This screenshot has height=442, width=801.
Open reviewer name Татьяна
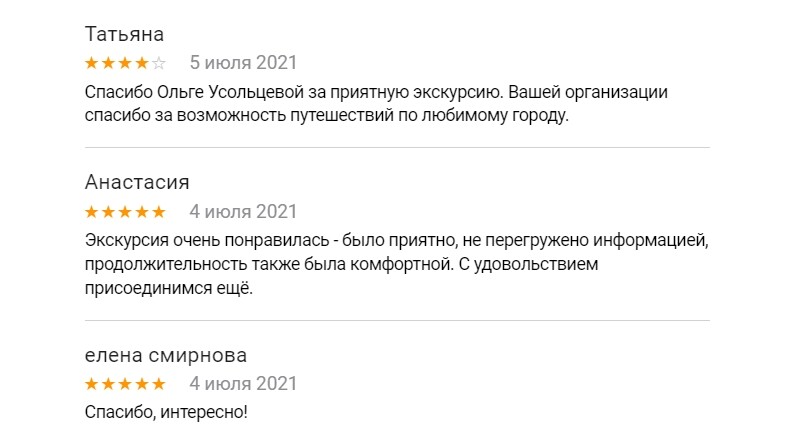(124, 34)
